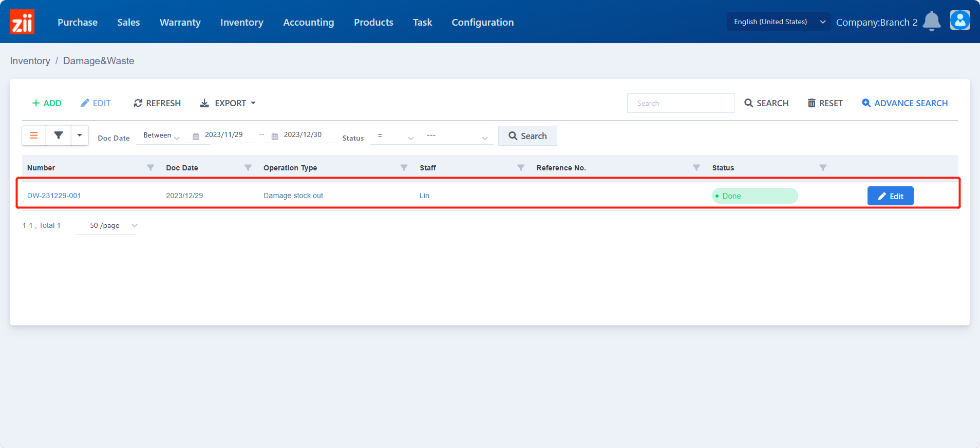The height and width of the screenshot is (448, 980).
Task: Click the row Doc Date 2023/12/29 cell
Action: pos(184,196)
